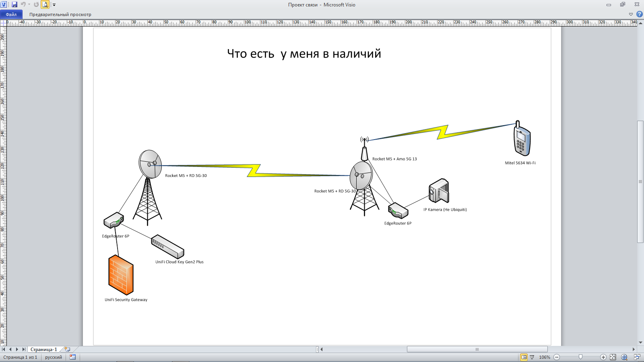Select the small antenna above the right tower

coord(364,148)
